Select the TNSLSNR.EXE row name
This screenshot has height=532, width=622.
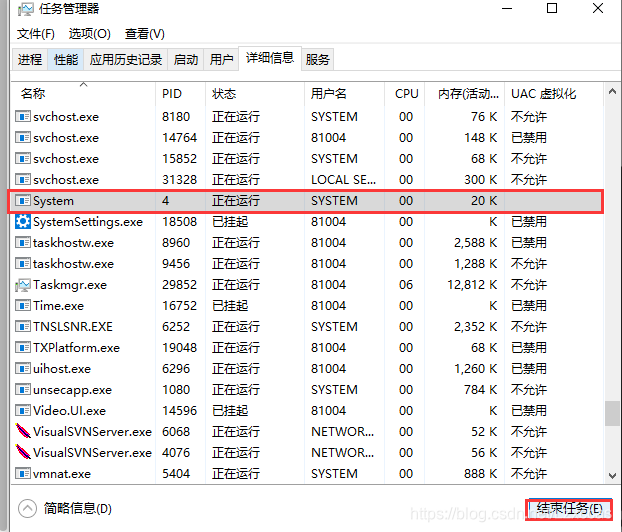click(x=73, y=326)
